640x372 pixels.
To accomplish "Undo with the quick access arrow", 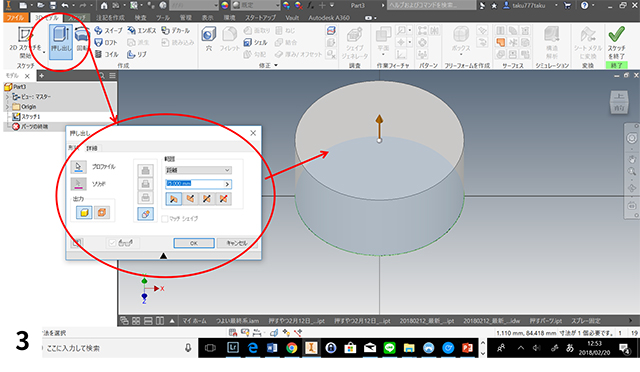I will pos(65,5).
